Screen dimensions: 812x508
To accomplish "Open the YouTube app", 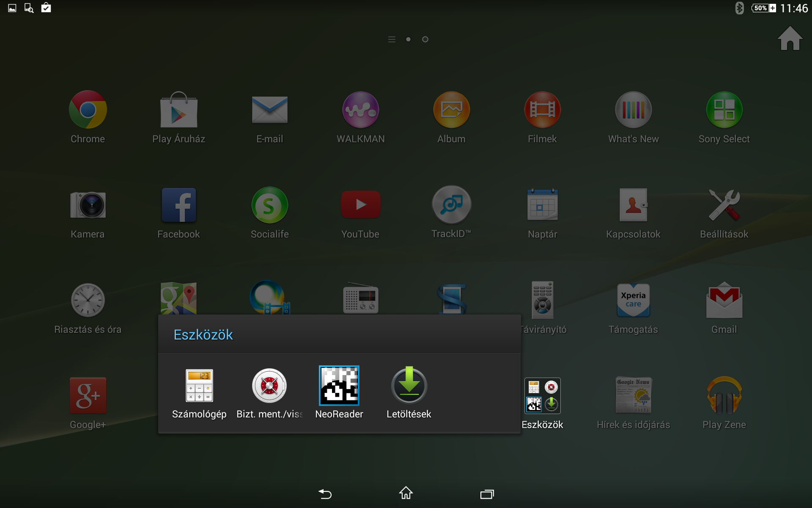I will tap(360, 205).
